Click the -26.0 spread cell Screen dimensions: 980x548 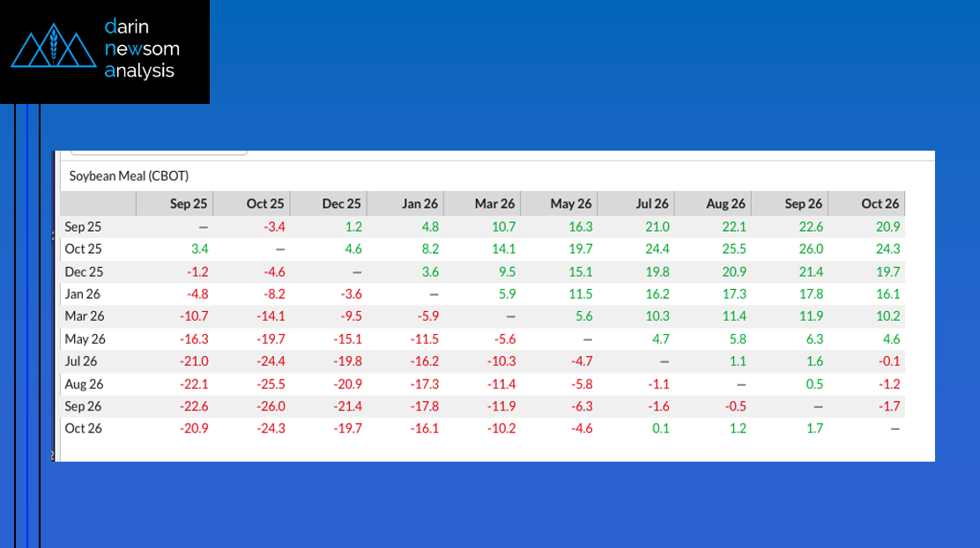pos(270,405)
